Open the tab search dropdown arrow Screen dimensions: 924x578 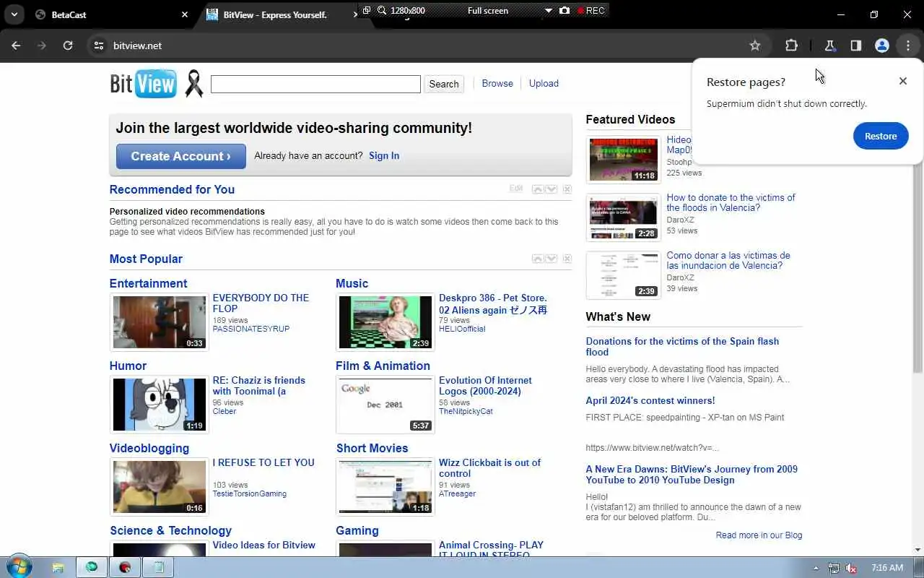[14, 14]
